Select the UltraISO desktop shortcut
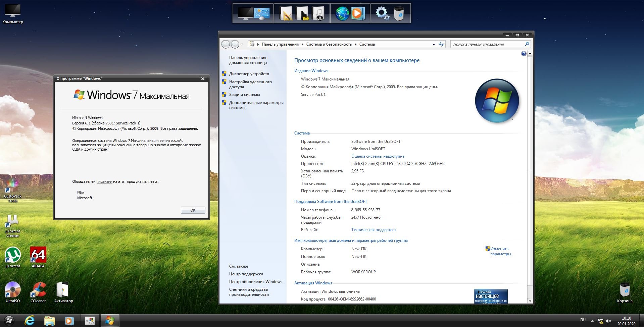 click(x=13, y=292)
